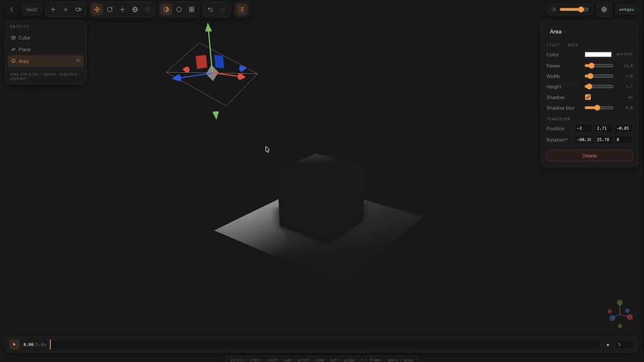Viewport: 644px width, 362px height.
Task: Toggle the objects list panel icon
Action: pyautogui.click(x=241, y=10)
